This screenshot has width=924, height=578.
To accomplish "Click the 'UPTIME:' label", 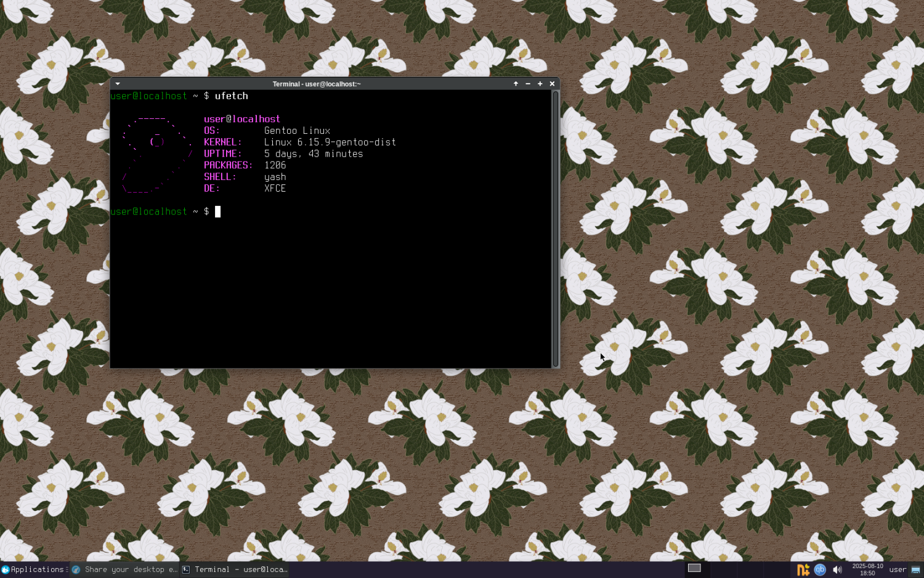I will coord(223,154).
